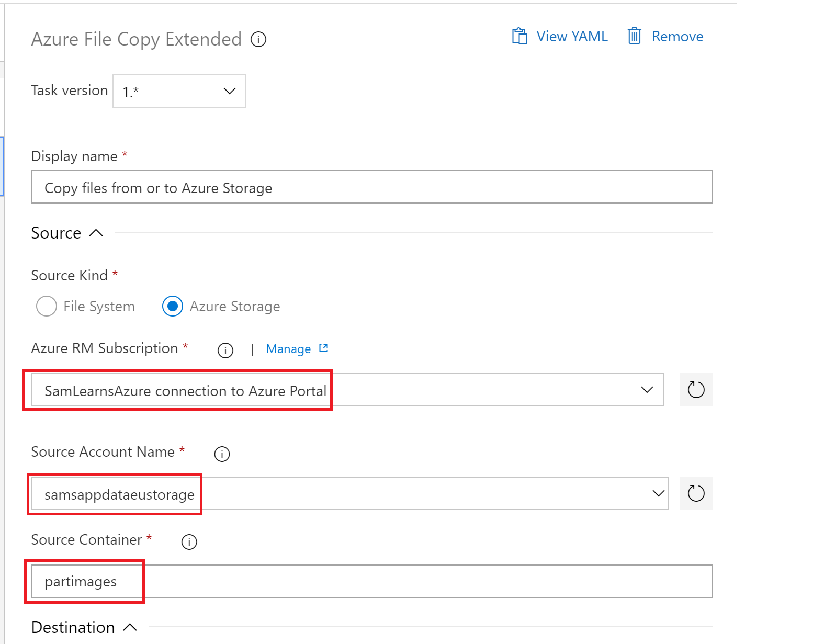Open the Manage subscription link
Screen dimensions: 836x644
(288, 349)
